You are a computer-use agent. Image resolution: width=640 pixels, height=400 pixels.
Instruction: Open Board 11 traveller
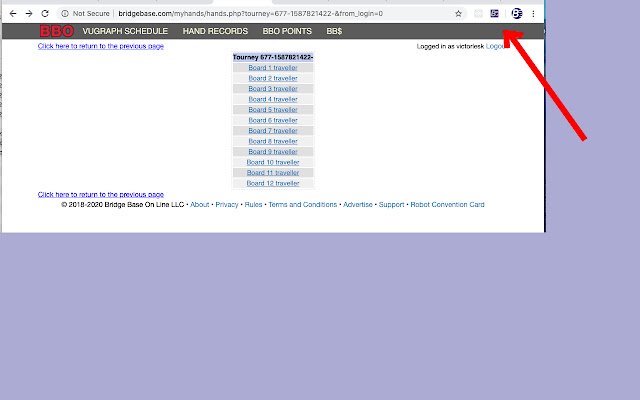pos(273,173)
